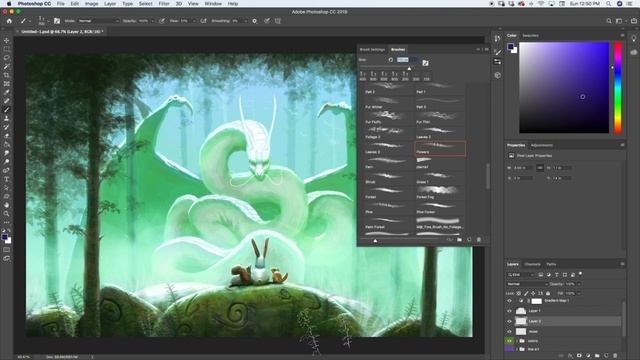Add a layer mask
640x360 pixels.
pos(579,356)
